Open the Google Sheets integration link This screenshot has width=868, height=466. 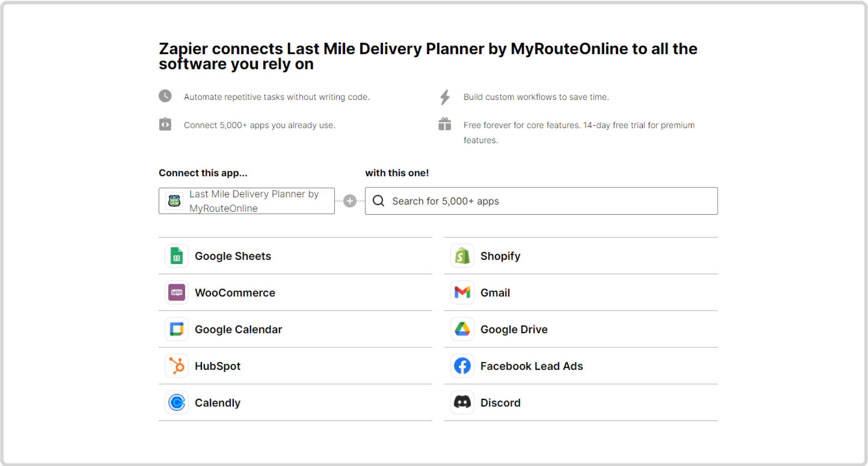[x=295, y=256]
